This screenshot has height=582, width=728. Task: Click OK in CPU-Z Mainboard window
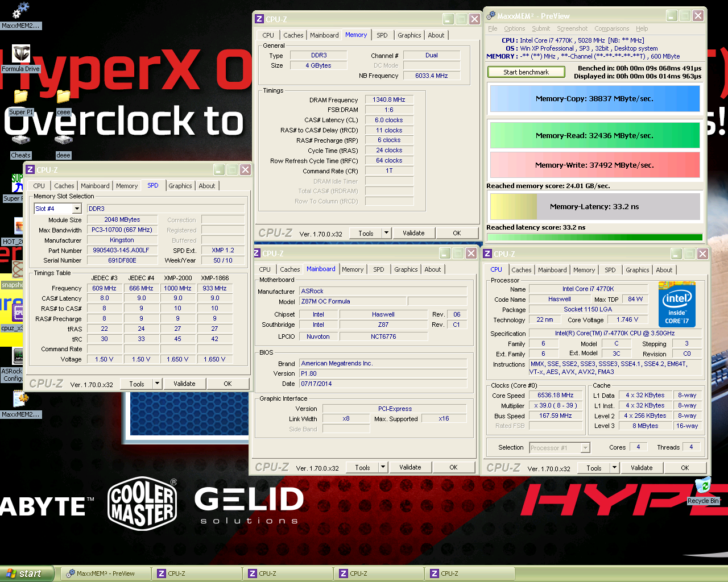pos(453,467)
